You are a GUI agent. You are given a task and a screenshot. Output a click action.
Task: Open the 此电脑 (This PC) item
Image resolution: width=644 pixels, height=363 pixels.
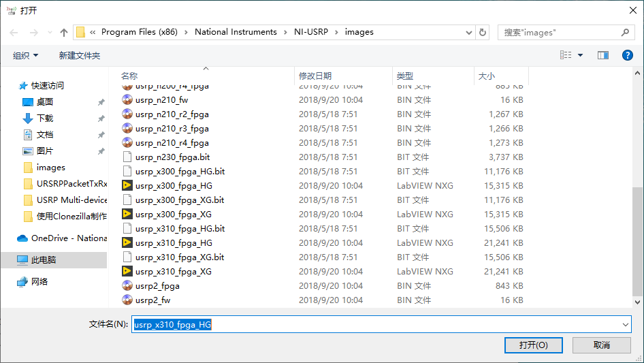[44, 260]
